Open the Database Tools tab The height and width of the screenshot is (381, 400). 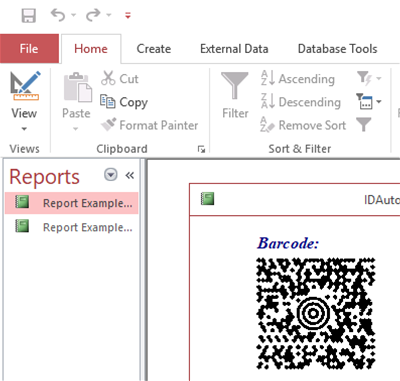click(337, 49)
